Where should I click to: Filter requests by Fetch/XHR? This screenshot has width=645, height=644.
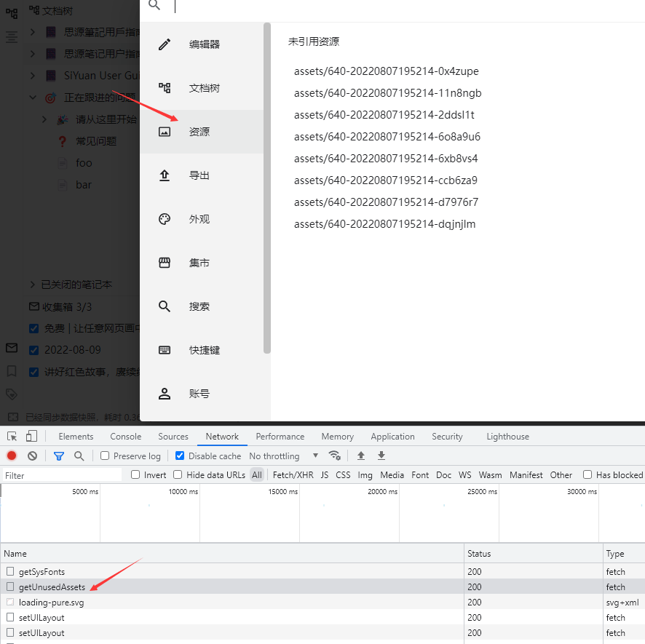pos(293,475)
